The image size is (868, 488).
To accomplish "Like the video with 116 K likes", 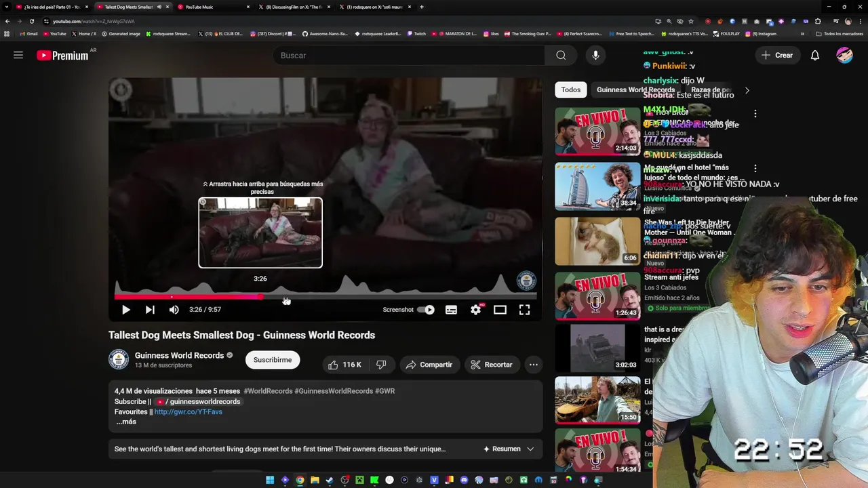I will (x=344, y=365).
